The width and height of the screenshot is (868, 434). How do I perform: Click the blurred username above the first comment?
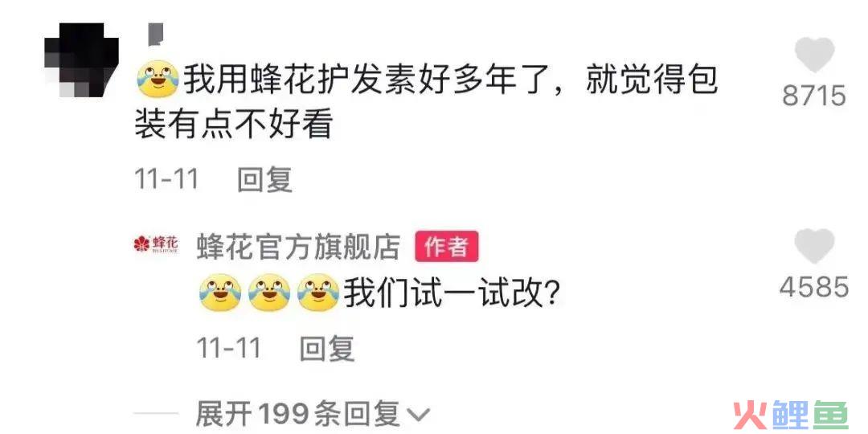157,34
